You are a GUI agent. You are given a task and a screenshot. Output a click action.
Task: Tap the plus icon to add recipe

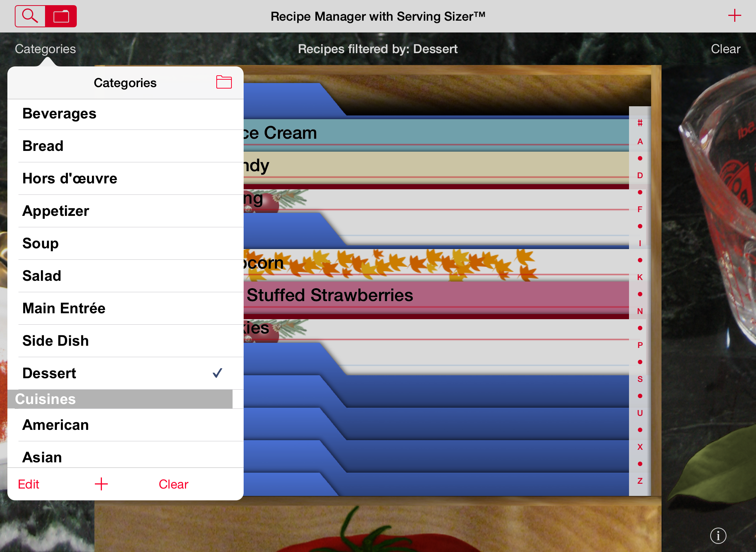click(x=734, y=15)
